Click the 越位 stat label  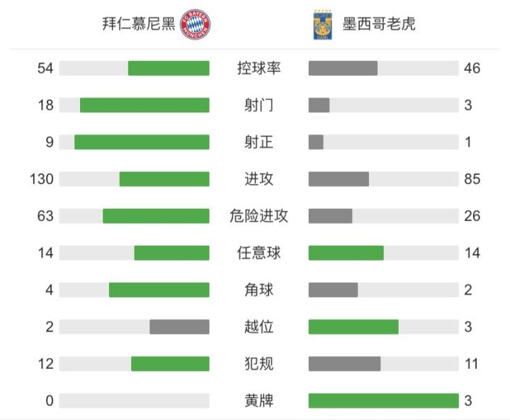pos(259,327)
